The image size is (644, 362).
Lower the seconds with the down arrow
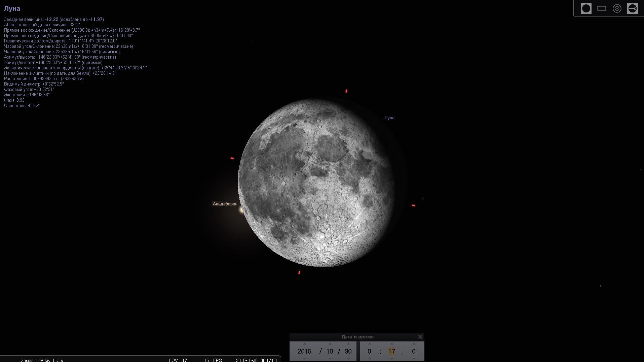pyautogui.click(x=414, y=359)
